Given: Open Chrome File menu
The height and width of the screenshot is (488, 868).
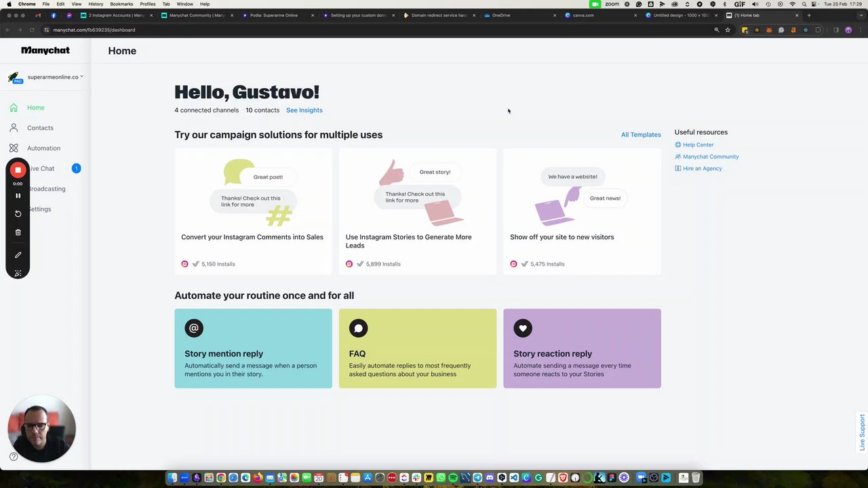Looking at the screenshot, I should coord(45,4).
